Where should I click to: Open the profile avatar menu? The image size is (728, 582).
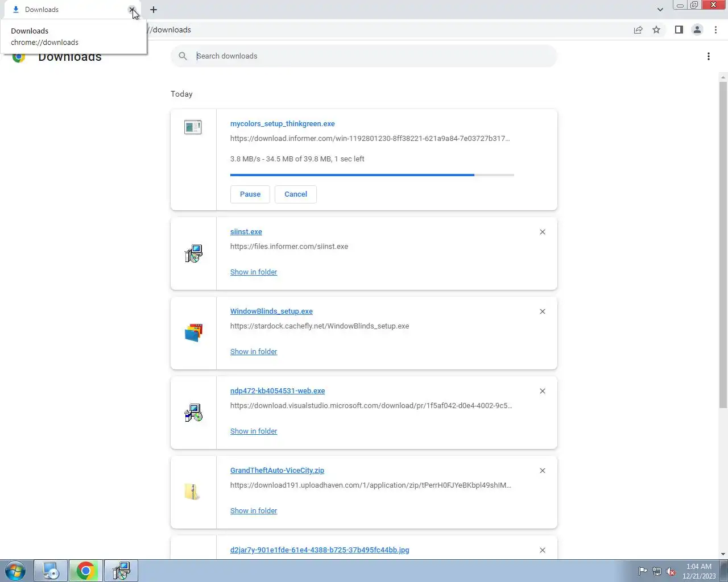click(x=697, y=30)
